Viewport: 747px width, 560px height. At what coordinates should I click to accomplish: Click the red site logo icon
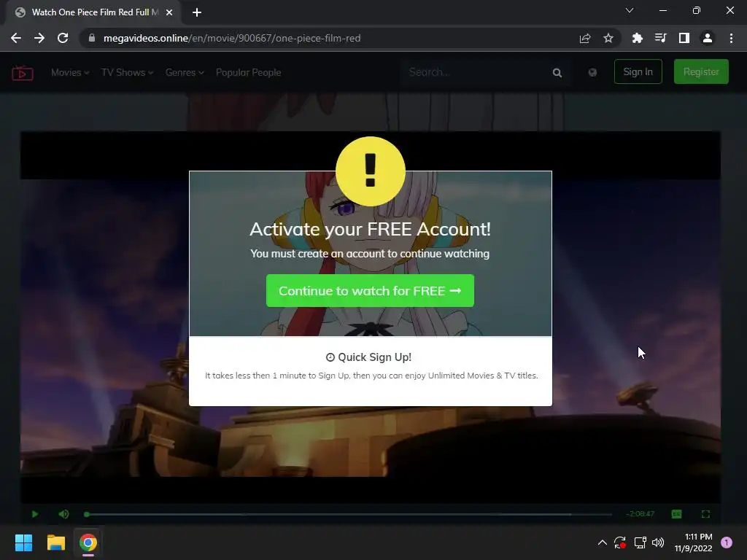coord(23,73)
